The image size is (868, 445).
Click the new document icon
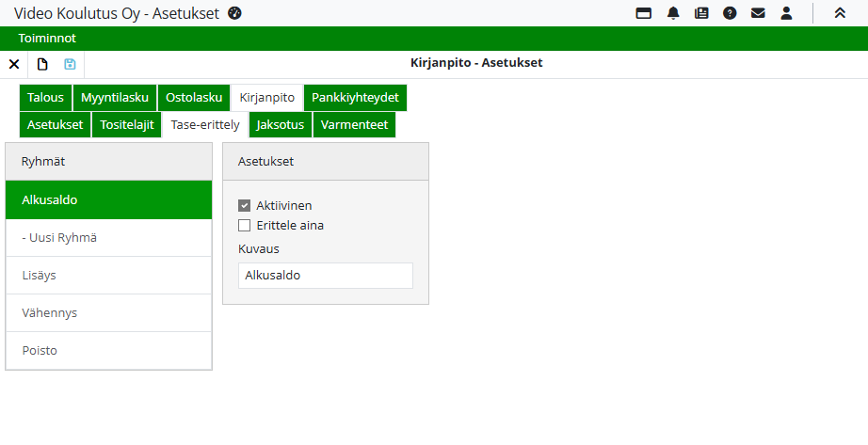click(x=42, y=64)
